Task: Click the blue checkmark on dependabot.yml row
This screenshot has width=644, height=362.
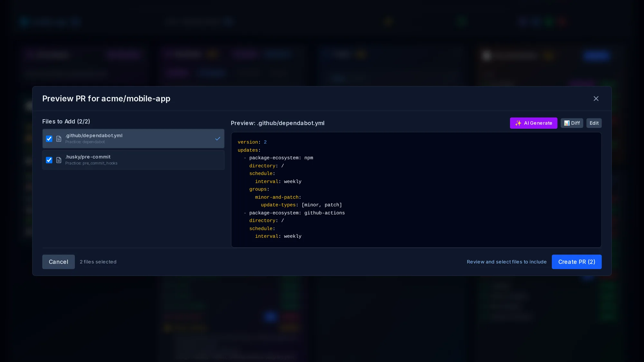Action: tap(218, 139)
